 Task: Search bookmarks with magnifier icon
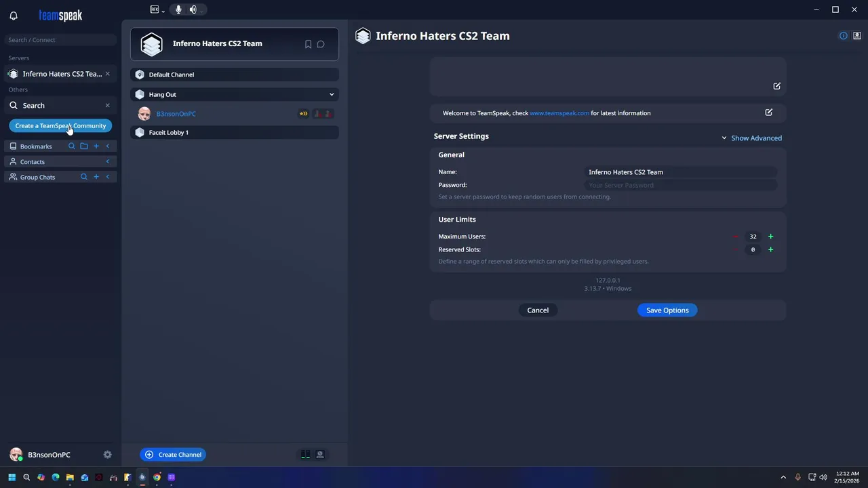72,146
